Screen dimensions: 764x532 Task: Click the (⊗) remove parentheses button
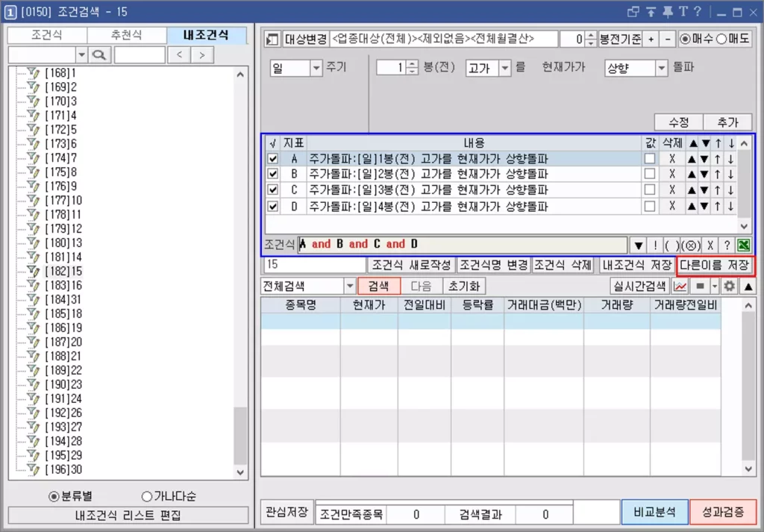[x=691, y=245]
